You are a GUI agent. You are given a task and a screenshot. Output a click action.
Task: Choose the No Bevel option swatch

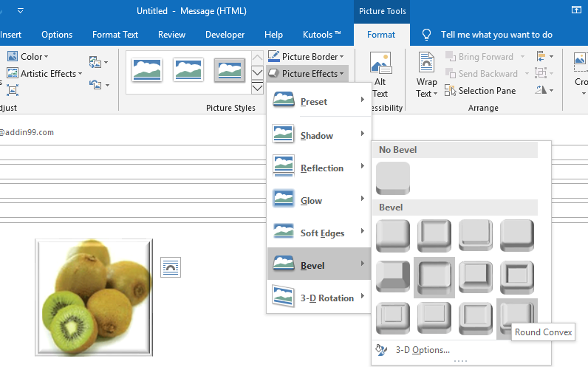click(x=393, y=179)
